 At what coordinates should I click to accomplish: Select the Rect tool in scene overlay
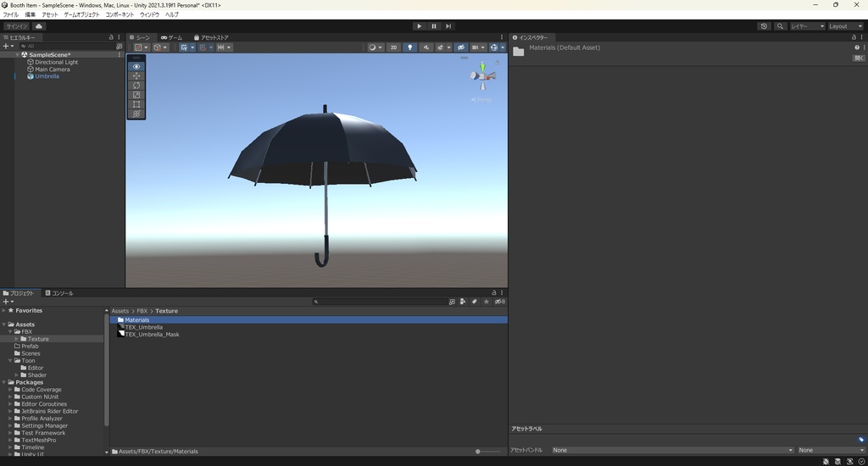136,104
